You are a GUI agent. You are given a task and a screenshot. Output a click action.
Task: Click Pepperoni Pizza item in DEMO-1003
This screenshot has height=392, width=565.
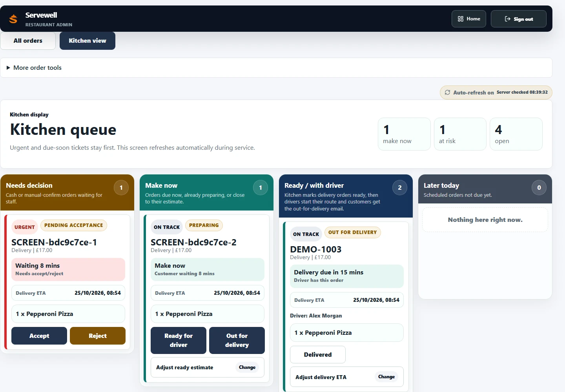point(347,333)
